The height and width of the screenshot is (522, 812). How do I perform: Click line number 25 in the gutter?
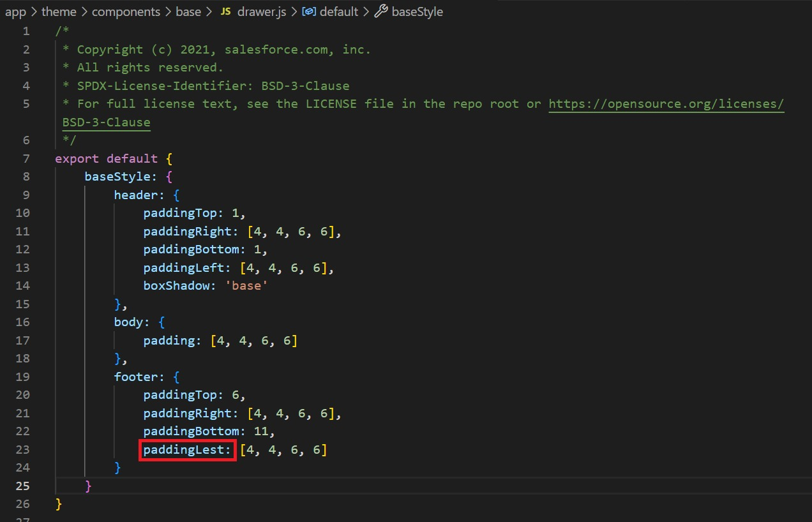tap(22, 486)
